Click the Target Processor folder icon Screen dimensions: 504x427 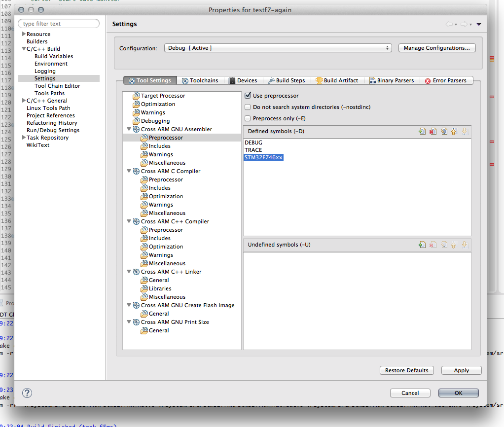click(x=136, y=96)
